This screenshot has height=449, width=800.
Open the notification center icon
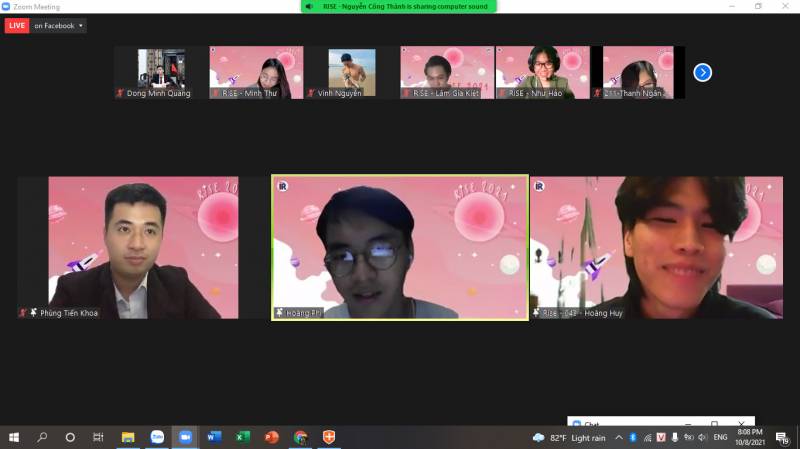pyautogui.click(x=782, y=437)
